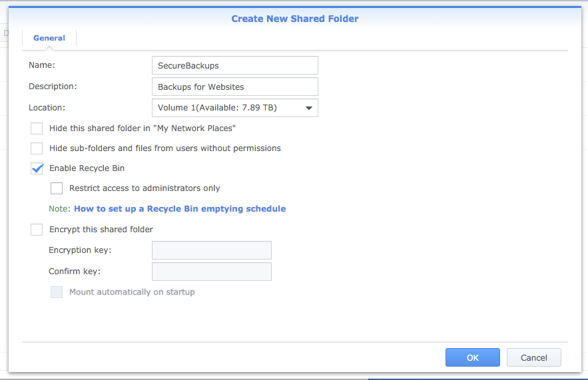Click the Location: label text
Viewport: 588px width, 380px height.
point(47,108)
